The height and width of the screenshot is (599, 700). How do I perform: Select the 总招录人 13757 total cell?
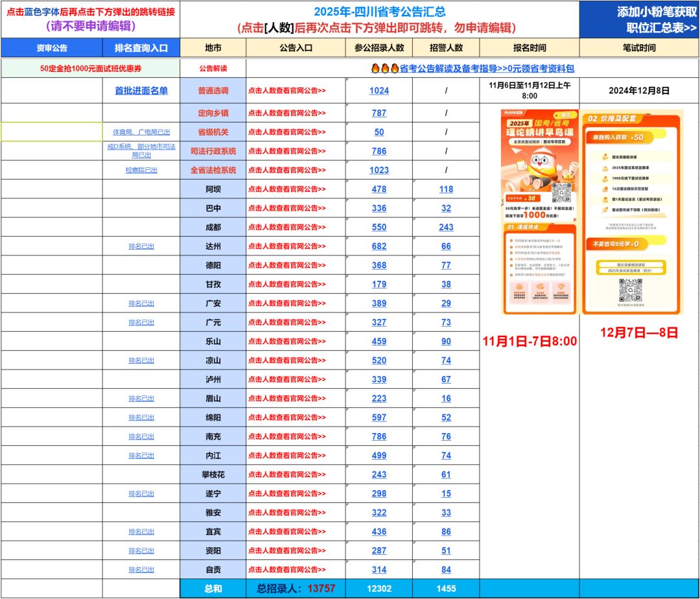coord(295,589)
